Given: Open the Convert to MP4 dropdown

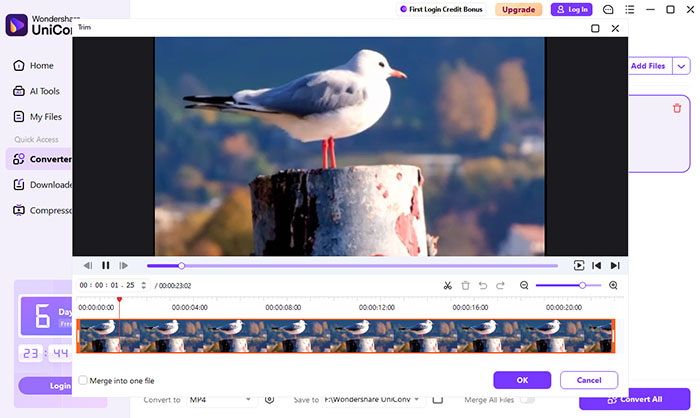Looking at the screenshot, I should click(x=220, y=399).
